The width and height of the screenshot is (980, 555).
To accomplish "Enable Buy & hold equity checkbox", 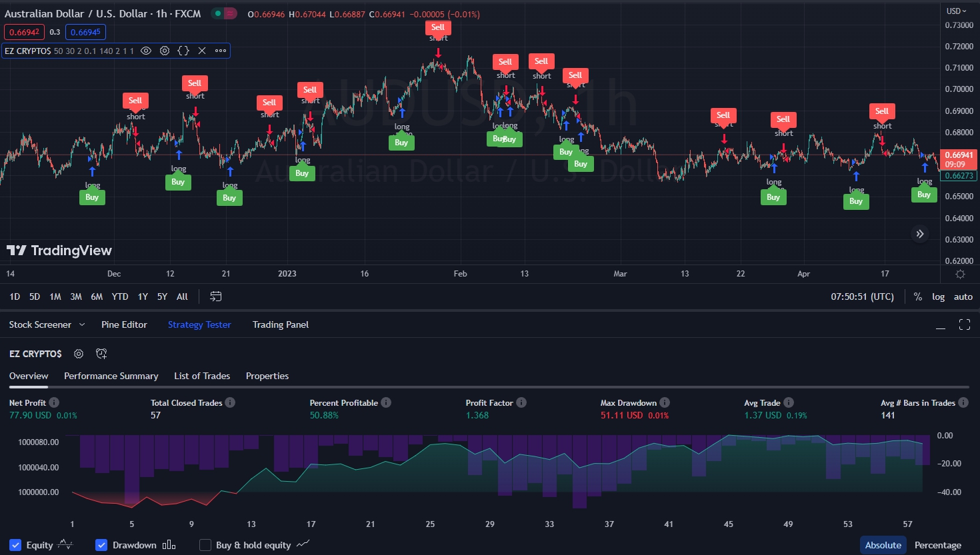I will pyautogui.click(x=205, y=545).
